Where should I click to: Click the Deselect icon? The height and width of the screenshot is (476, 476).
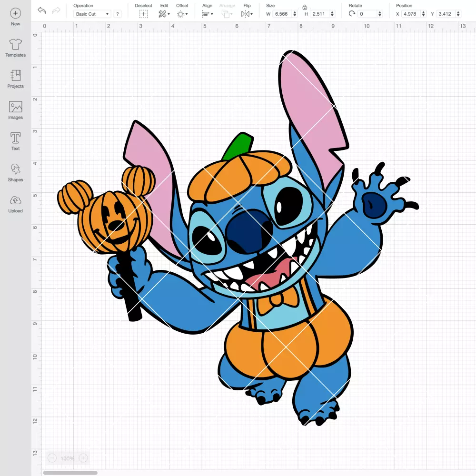click(143, 14)
